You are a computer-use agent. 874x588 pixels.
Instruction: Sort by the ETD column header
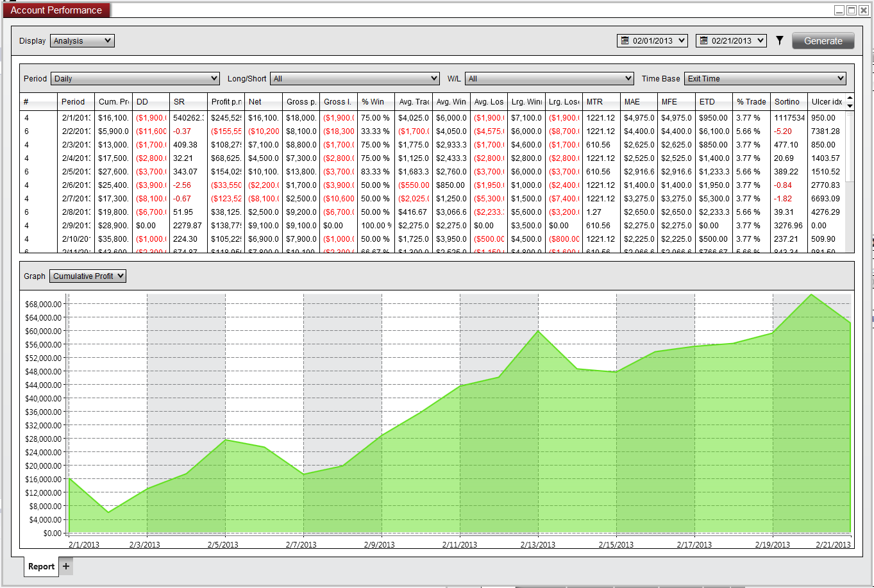tap(714, 101)
